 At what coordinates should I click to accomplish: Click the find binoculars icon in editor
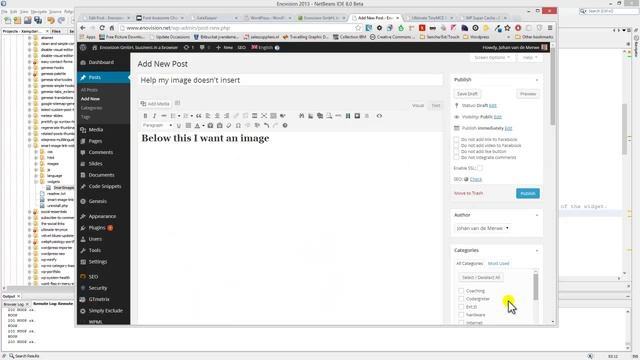click(x=302, y=116)
